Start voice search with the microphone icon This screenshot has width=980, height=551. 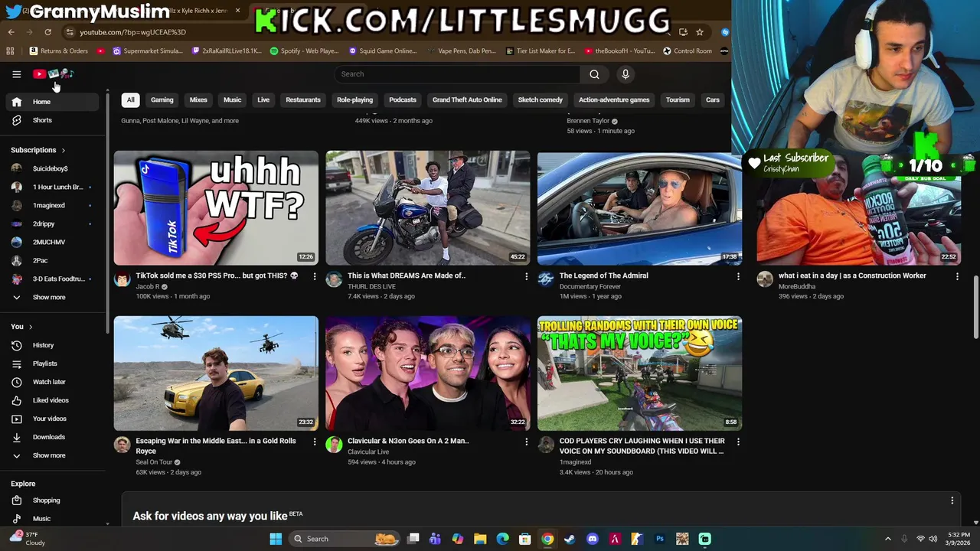[x=626, y=74]
